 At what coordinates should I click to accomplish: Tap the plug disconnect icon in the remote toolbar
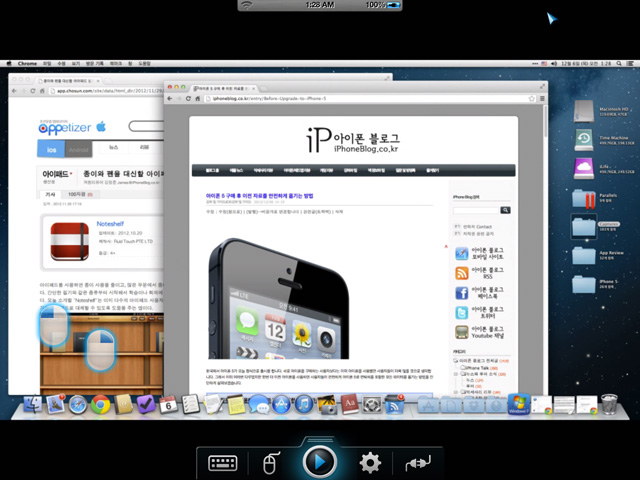tap(418, 463)
